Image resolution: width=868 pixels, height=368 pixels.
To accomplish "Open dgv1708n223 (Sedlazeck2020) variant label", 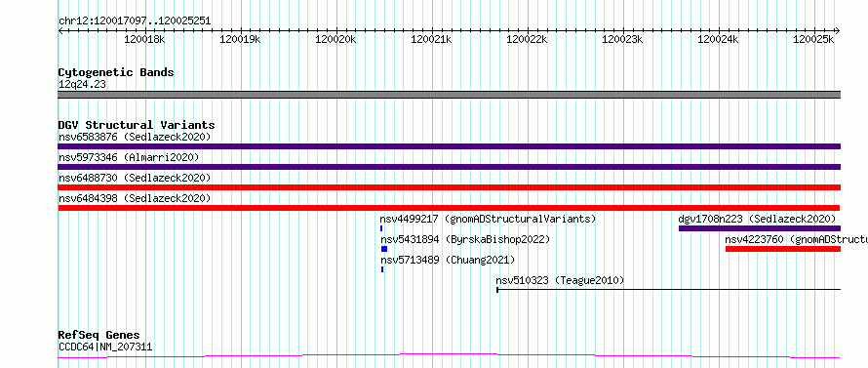I will click(757, 219).
